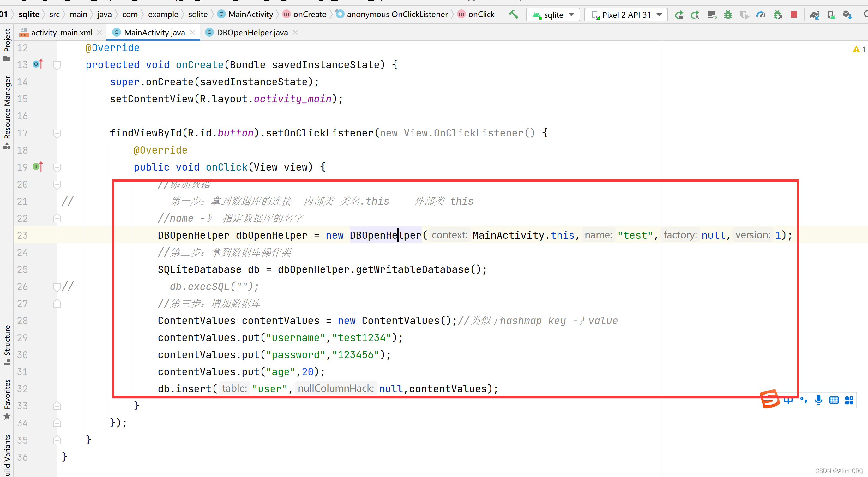This screenshot has height=477, width=868.
Task: Click the onCreate breadcrumb
Action: point(304,15)
